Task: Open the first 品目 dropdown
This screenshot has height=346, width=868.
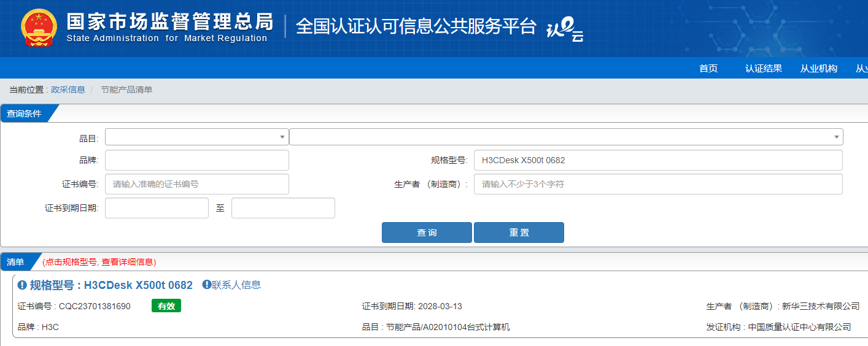Action: 197,137
